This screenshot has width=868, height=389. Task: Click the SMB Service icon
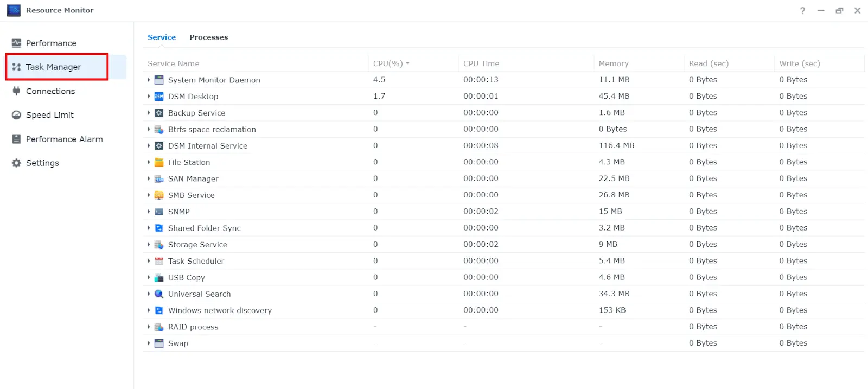click(159, 195)
